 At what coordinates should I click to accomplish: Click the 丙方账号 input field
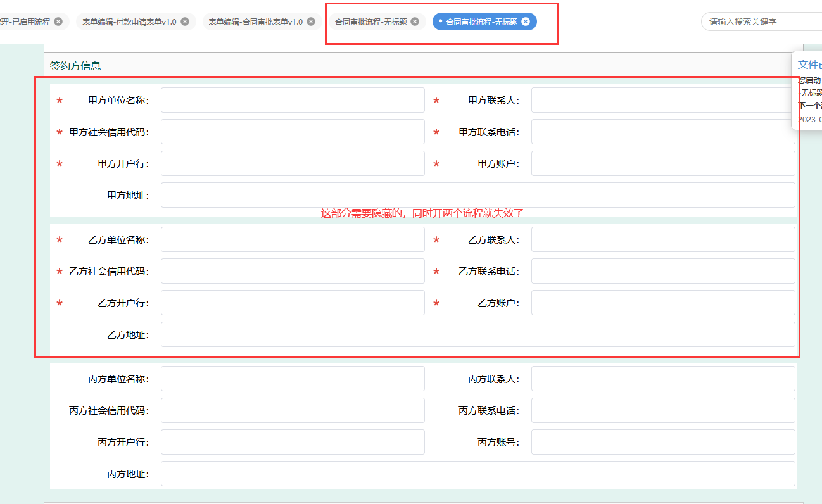pos(663,442)
